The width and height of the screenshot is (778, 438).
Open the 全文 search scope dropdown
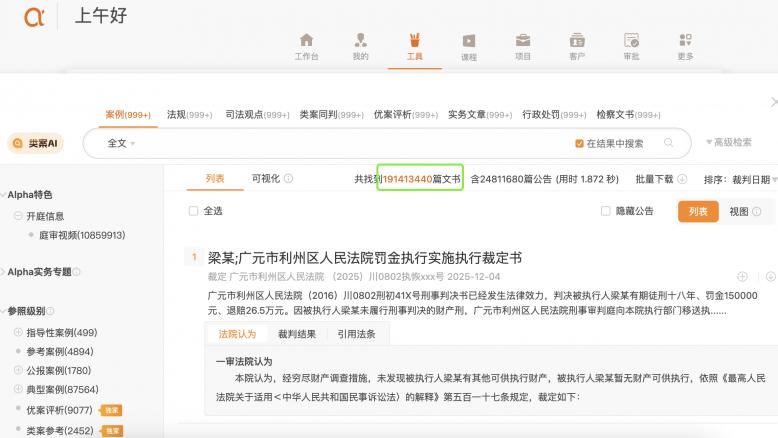(x=121, y=143)
